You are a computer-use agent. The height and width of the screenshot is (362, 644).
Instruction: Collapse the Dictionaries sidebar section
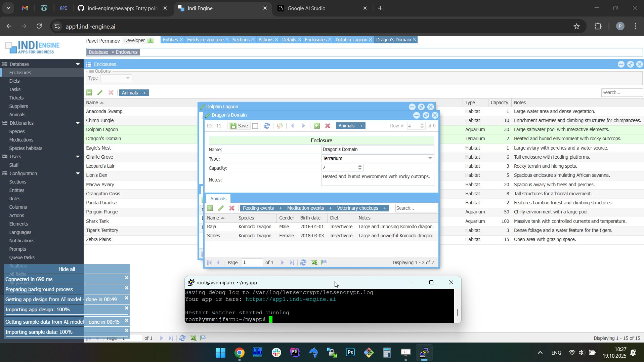click(x=78, y=123)
